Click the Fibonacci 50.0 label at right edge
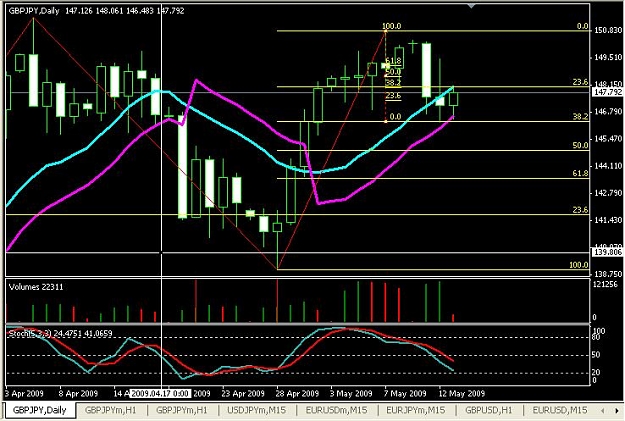 (580, 146)
